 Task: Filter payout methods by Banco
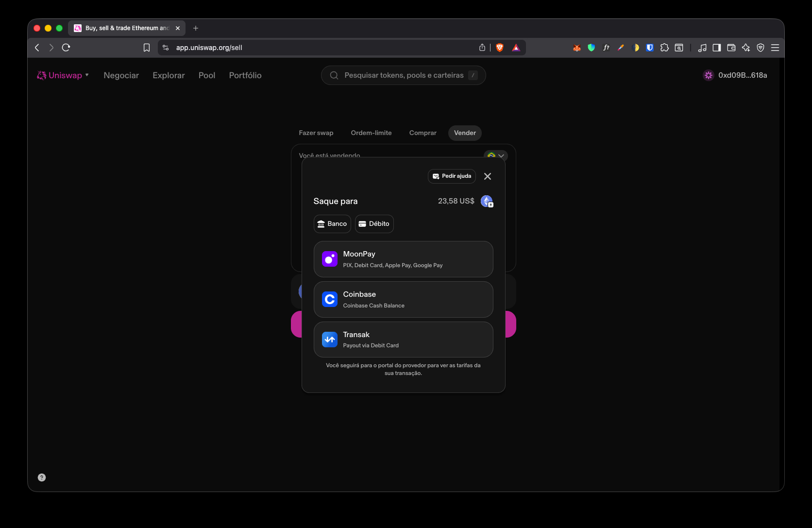click(x=332, y=224)
